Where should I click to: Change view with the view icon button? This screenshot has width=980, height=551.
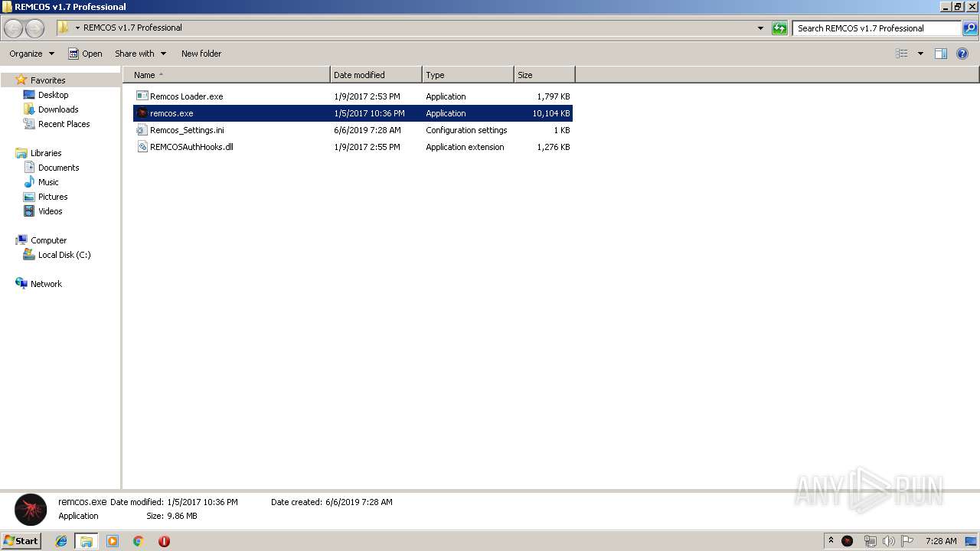click(902, 54)
